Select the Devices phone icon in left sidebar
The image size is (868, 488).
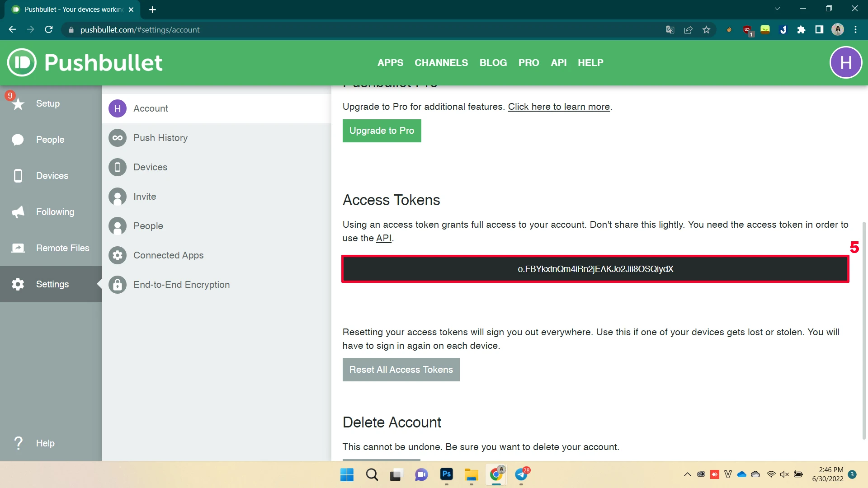coord(18,176)
